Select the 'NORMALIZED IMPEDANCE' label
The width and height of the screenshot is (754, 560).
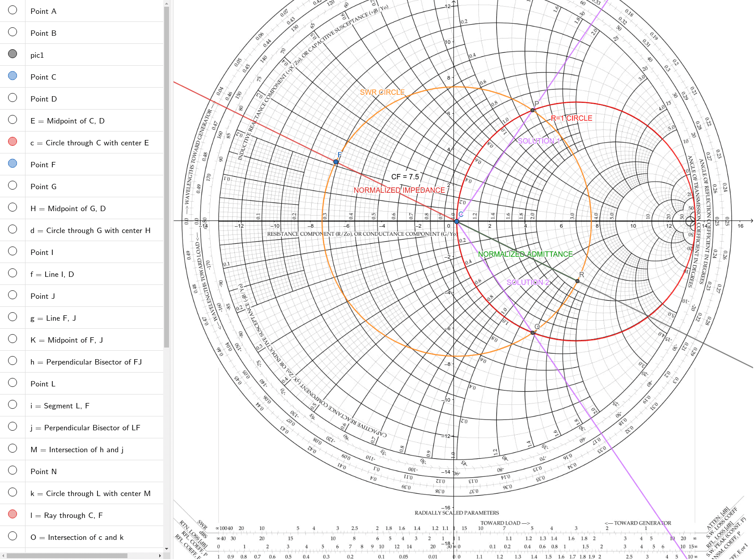pos(399,190)
